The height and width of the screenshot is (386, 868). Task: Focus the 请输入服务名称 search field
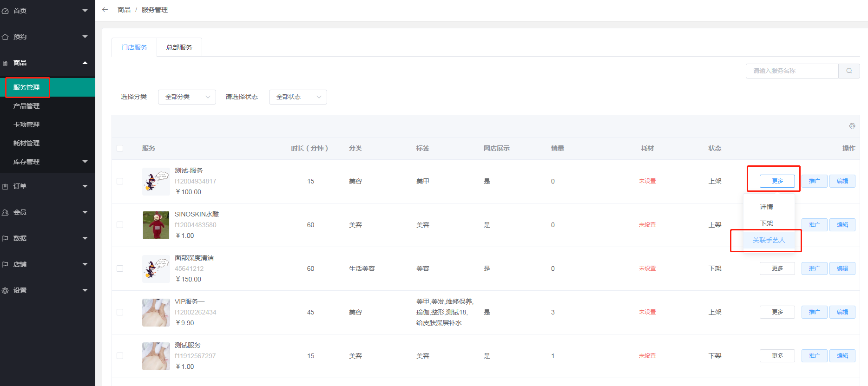[x=792, y=71]
